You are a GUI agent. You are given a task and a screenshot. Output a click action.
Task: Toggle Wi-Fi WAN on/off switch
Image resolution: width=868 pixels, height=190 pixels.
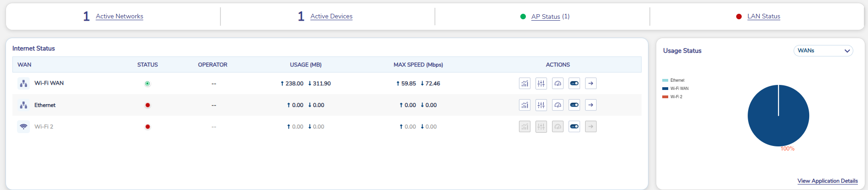(x=574, y=84)
